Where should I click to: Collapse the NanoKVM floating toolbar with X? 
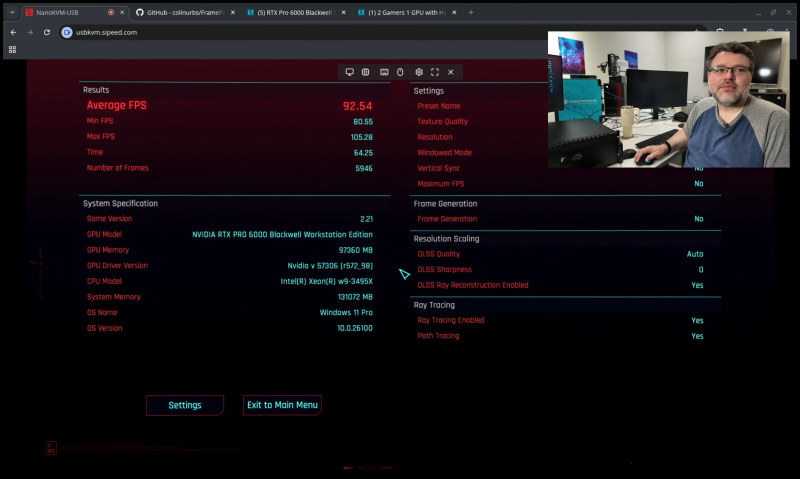[451, 72]
